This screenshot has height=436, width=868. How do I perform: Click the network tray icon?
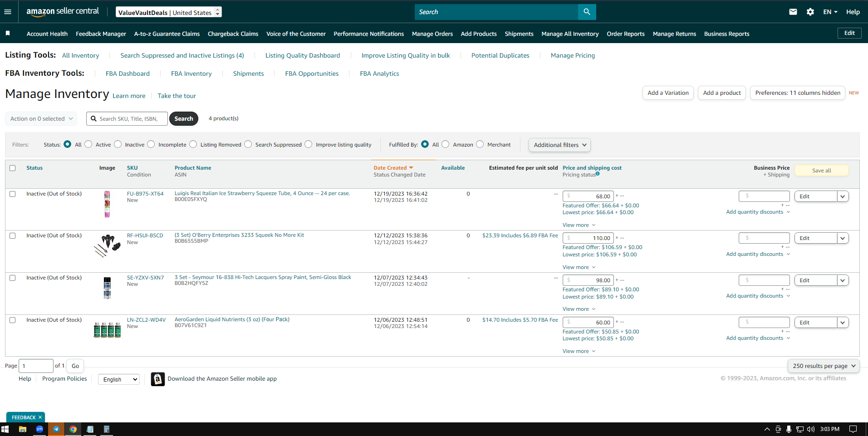[x=799, y=429]
